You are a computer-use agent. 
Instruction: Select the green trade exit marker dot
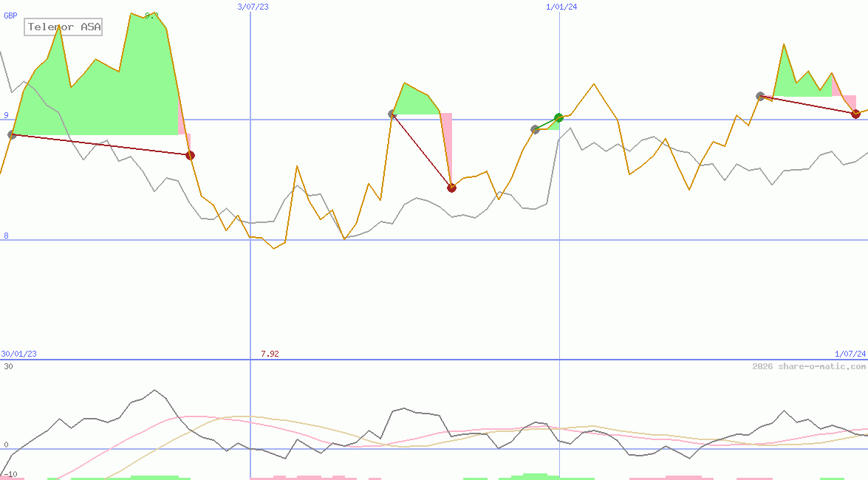(558, 118)
